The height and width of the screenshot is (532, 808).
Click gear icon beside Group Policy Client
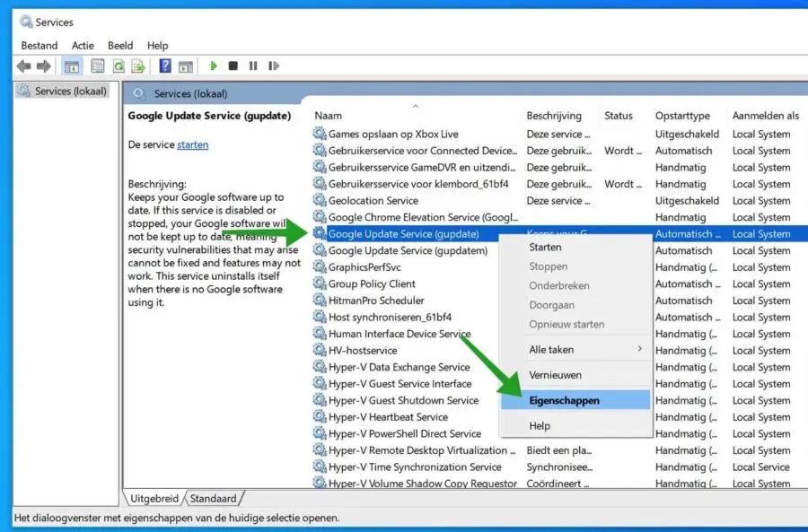pos(320,283)
